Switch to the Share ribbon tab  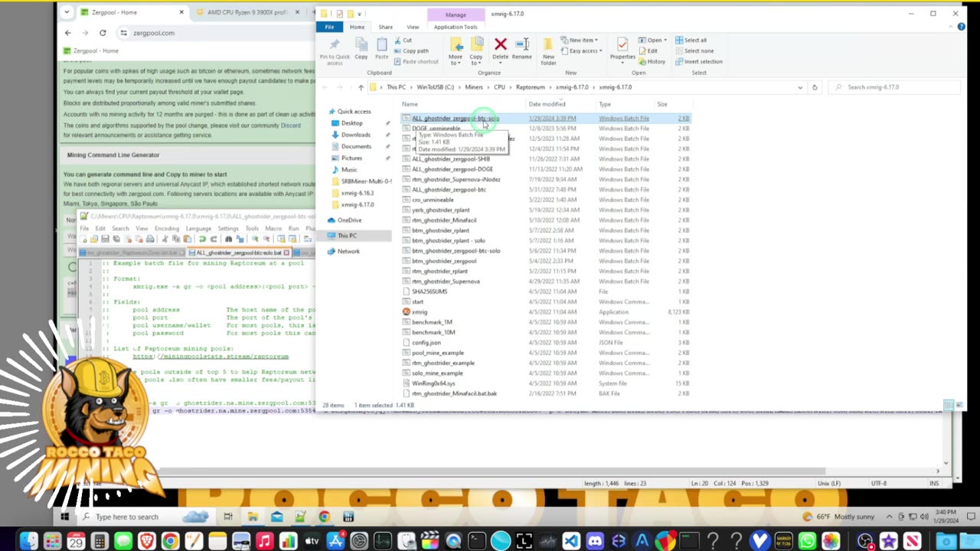385,27
